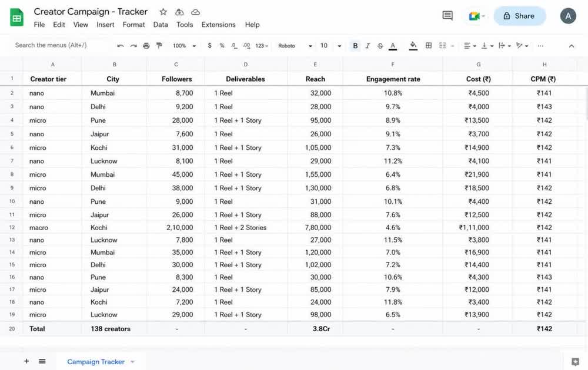The width and height of the screenshot is (588, 370).
Task: Open the View menu
Action: click(x=81, y=25)
